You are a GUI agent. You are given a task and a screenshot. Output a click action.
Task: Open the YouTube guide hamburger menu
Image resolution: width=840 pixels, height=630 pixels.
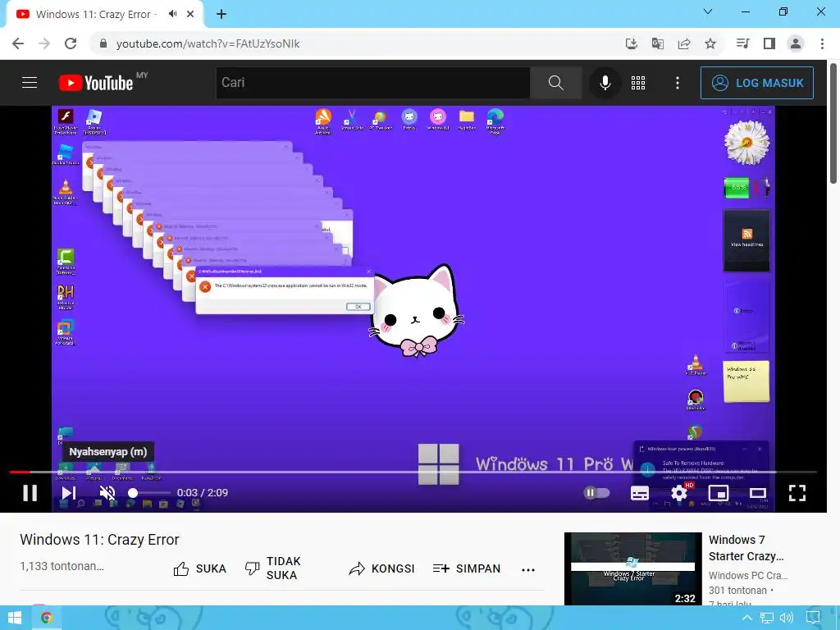(30, 83)
